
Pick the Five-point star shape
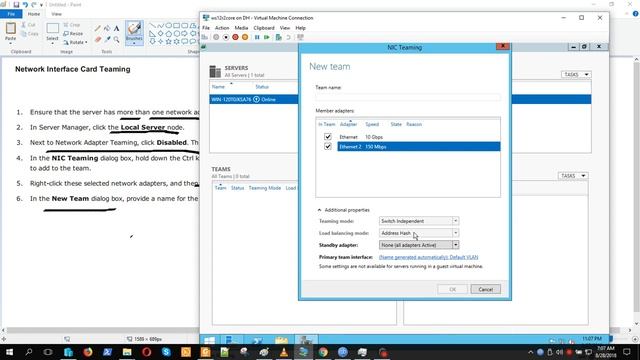(168, 41)
